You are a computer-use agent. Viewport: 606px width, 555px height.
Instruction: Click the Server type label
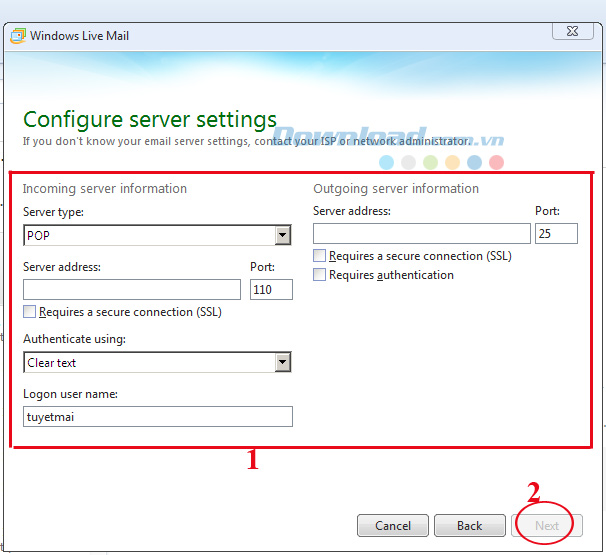(53, 212)
